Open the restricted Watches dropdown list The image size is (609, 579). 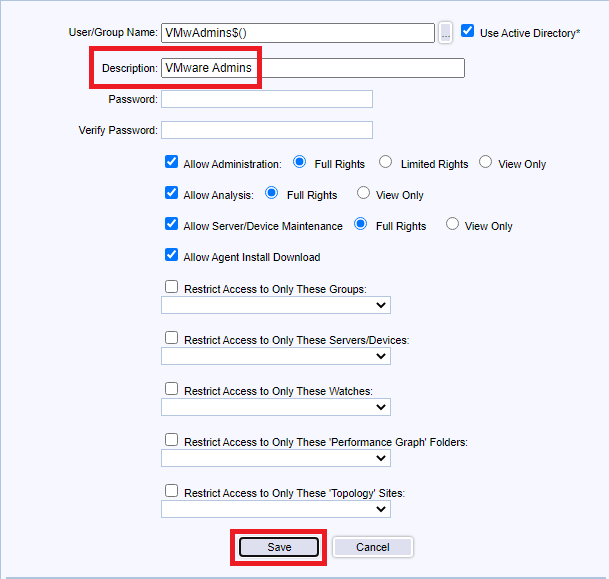(275, 407)
